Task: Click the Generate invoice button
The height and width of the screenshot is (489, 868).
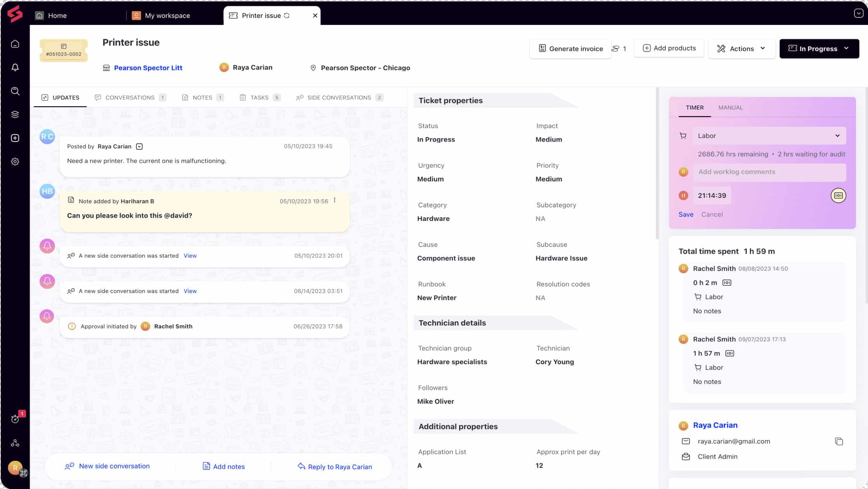Action: 571,48
